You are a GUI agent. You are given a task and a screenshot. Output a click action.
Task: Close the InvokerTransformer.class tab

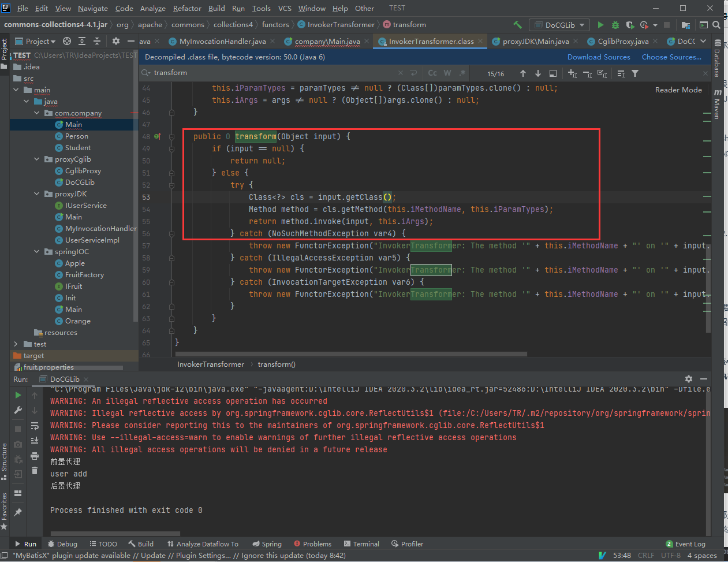pos(480,41)
